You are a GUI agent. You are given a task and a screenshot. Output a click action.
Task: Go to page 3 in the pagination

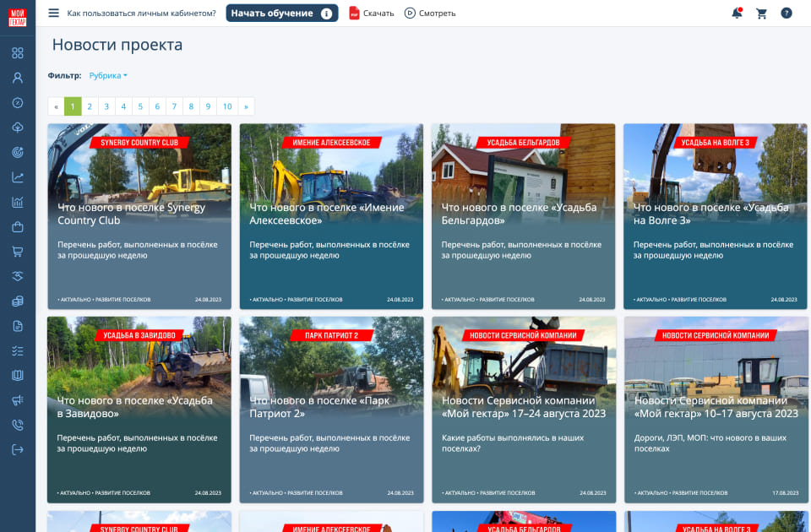pyautogui.click(x=105, y=106)
